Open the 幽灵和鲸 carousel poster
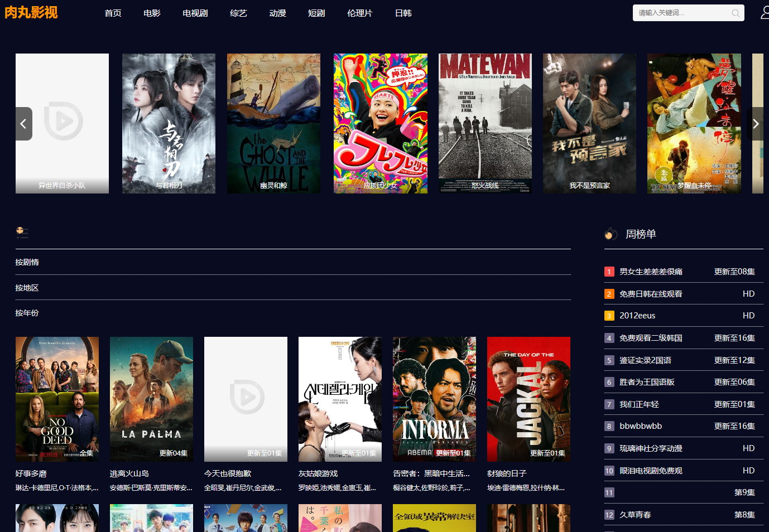 [x=273, y=123]
